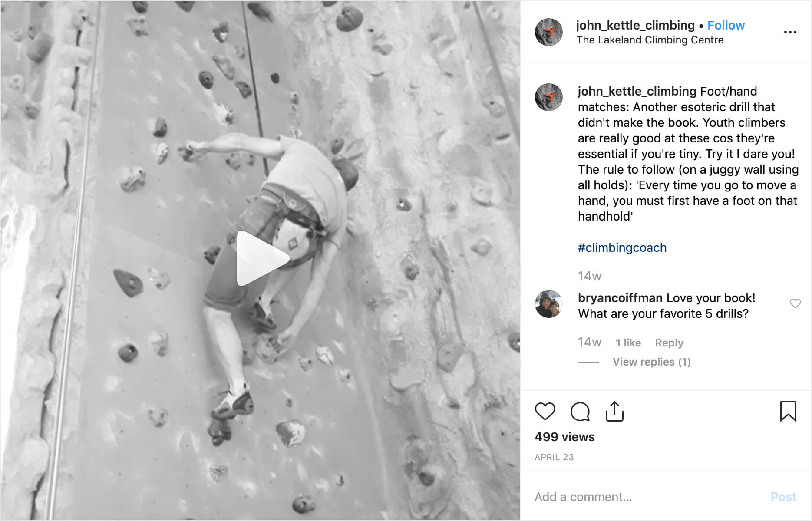Viewport: 812px width, 521px height.
Task: Open the #climbingcoach hashtag
Action: pyautogui.click(x=622, y=247)
